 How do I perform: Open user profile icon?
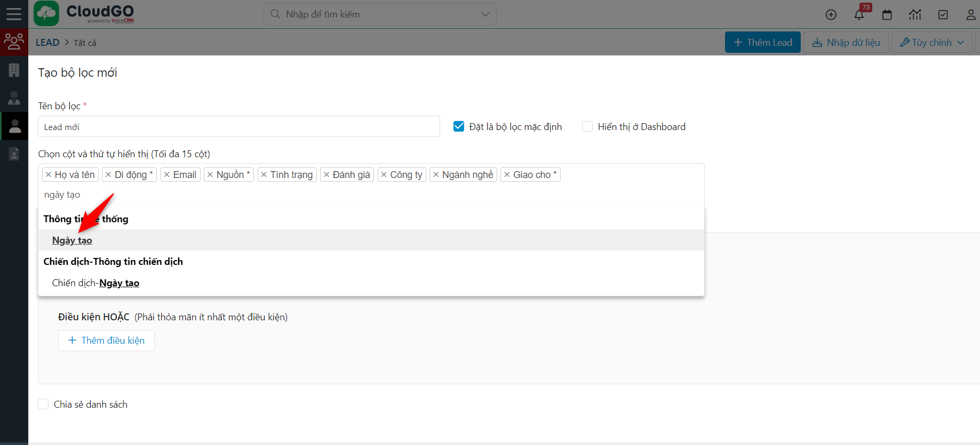pos(971,15)
